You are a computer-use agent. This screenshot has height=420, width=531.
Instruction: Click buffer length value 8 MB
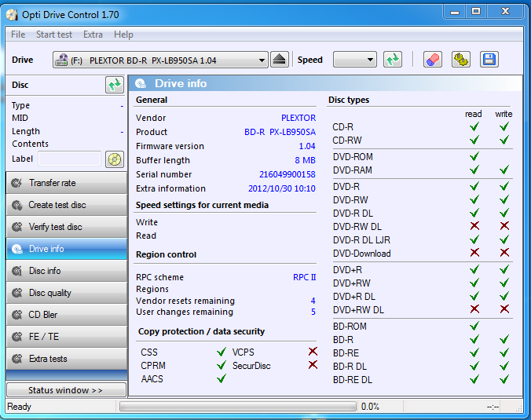[x=305, y=160]
